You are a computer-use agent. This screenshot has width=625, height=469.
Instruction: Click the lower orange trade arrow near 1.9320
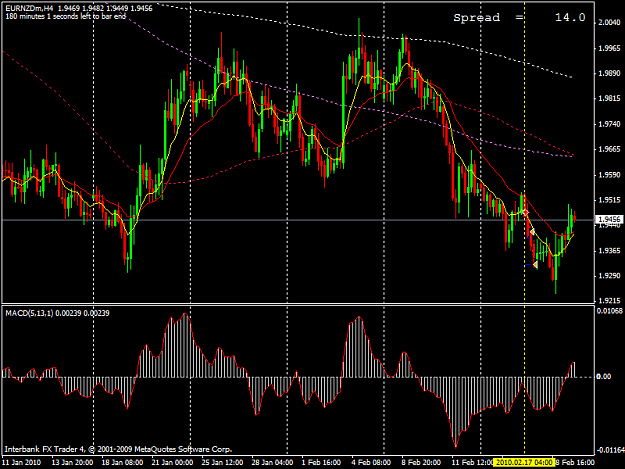pos(535,265)
